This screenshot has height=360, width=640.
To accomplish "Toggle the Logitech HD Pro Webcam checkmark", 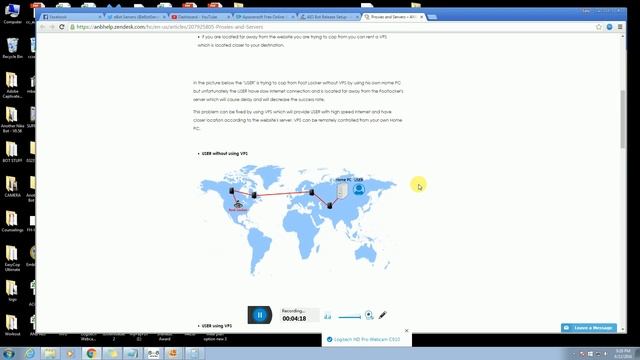I will point(329,339).
